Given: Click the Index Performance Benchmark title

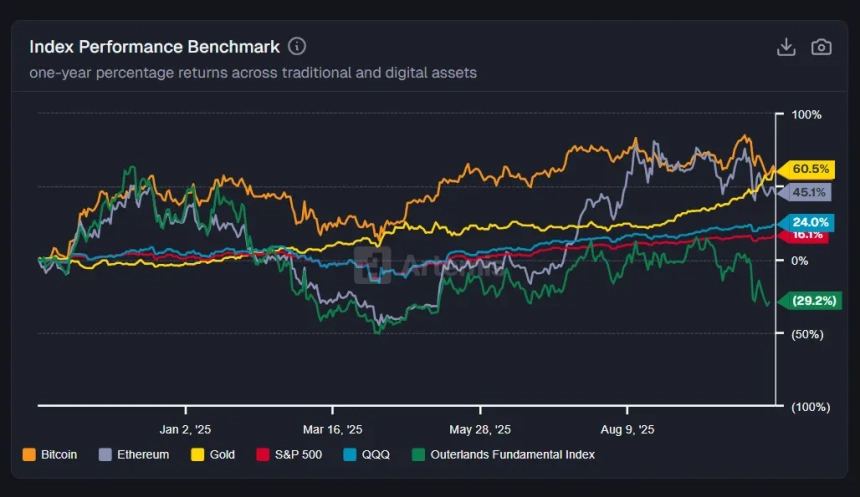Looking at the screenshot, I should [154, 47].
